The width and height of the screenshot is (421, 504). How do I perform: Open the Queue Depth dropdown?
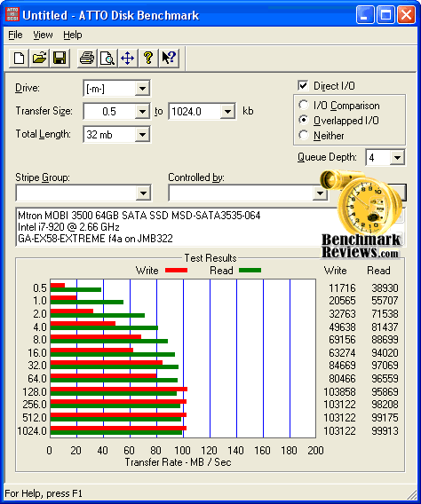(397, 158)
